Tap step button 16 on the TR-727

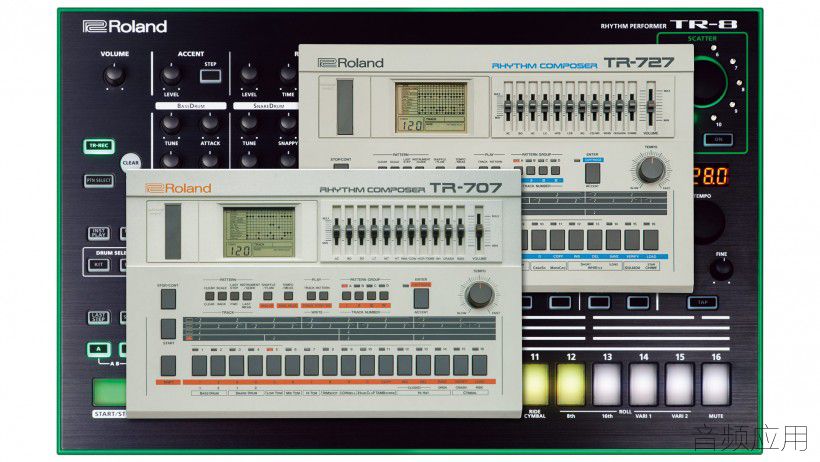(651, 240)
